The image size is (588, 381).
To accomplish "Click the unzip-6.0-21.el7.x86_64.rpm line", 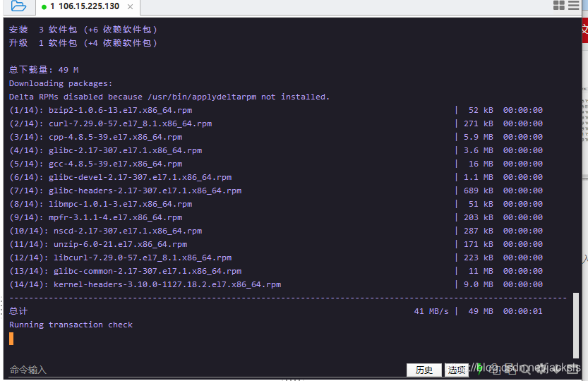I will coord(276,245).
